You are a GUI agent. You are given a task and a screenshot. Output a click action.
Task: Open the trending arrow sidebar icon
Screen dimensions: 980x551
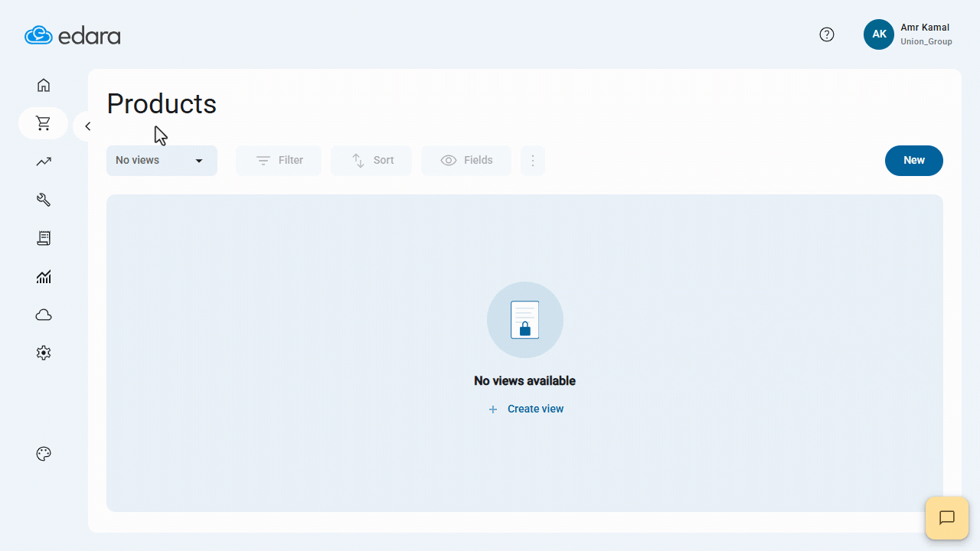44,161
